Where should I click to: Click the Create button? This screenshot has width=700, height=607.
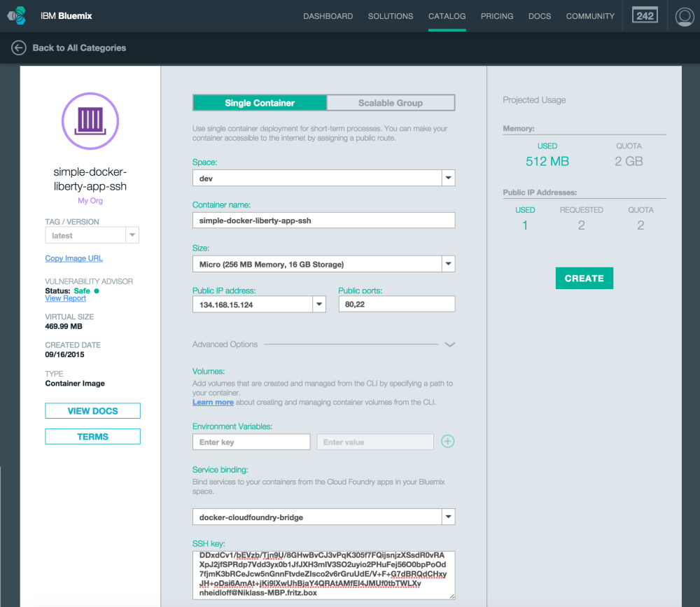click(x=584, y=278)
